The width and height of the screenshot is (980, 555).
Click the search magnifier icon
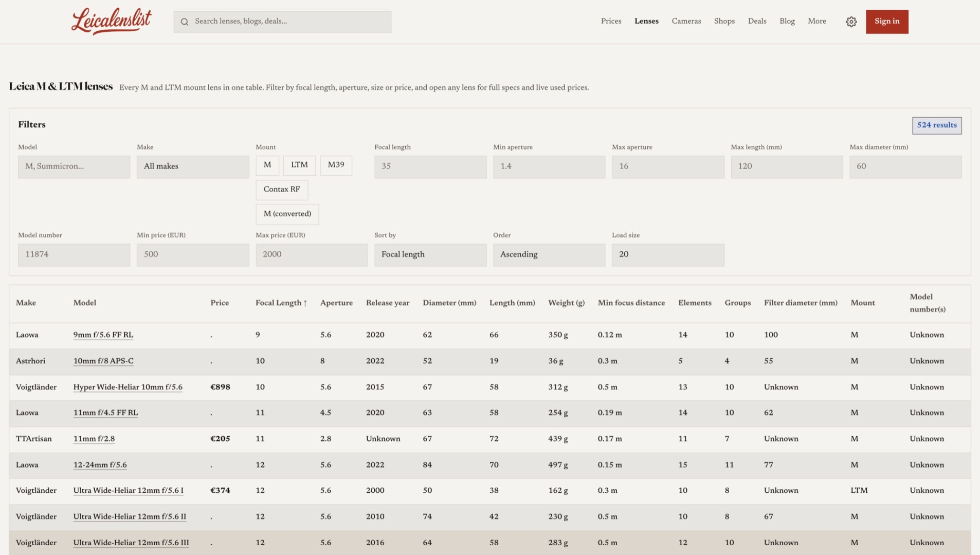click(185, 22)
